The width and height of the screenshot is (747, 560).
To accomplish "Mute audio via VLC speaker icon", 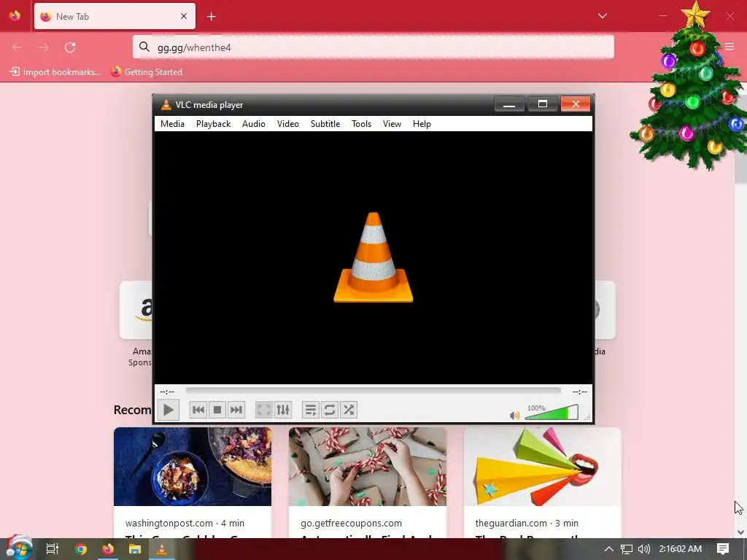I will [514, 415].
